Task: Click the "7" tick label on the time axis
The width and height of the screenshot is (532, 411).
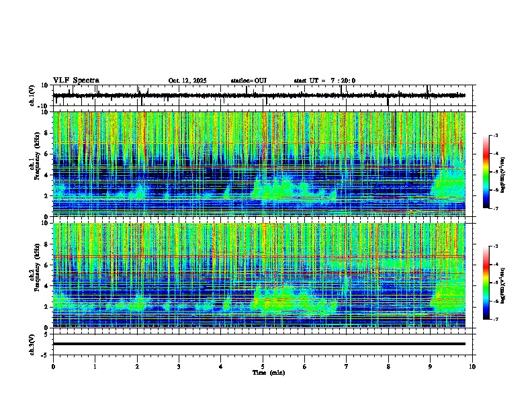Action: pyautogui.click(x=347, y=367)
